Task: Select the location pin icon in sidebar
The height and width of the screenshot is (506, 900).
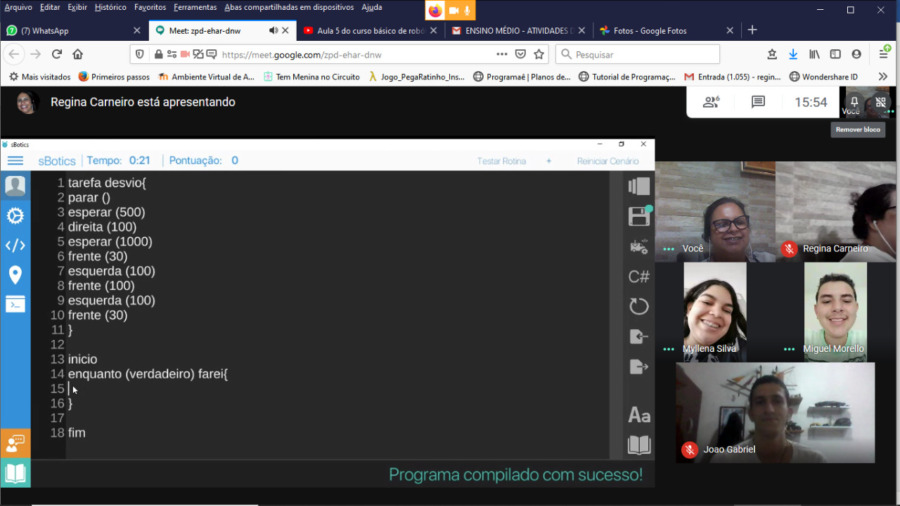Action: [15, 275]
